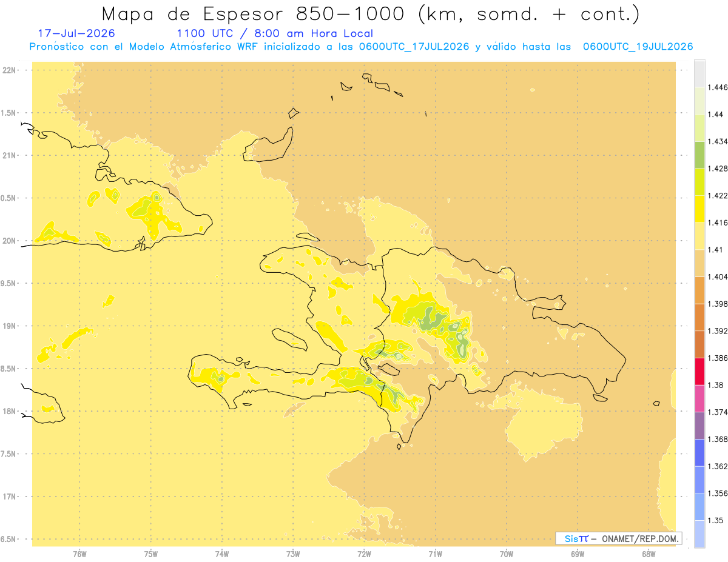The image size is (728, 562).
Task: Click the '70W' longitude label
Action: pos(507,554)
